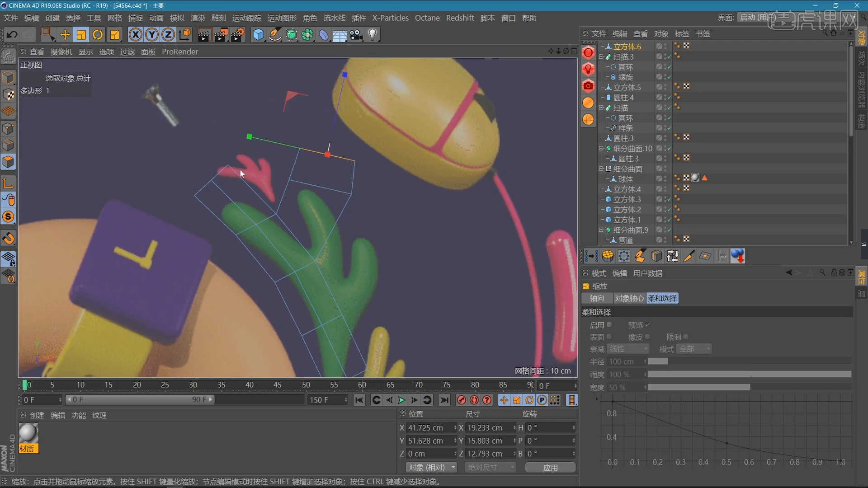
Task: Click the Undo arrow icon
Action: coord(12,35)
